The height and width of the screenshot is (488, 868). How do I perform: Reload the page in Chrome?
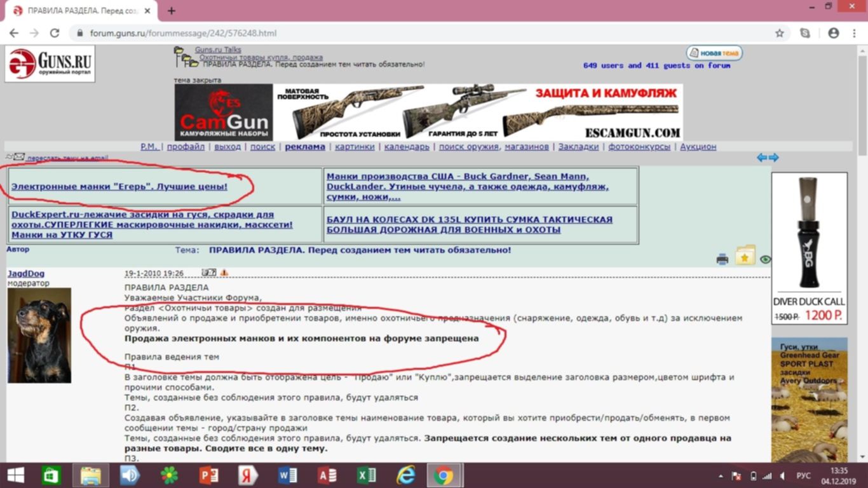pyautogui.click(x=55, y=33)
